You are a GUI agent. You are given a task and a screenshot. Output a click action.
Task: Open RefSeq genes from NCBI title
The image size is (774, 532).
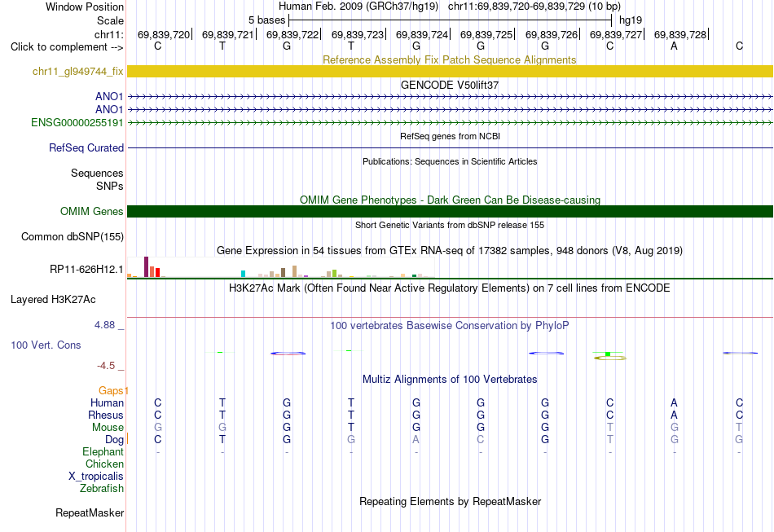(x=451, y=136)
